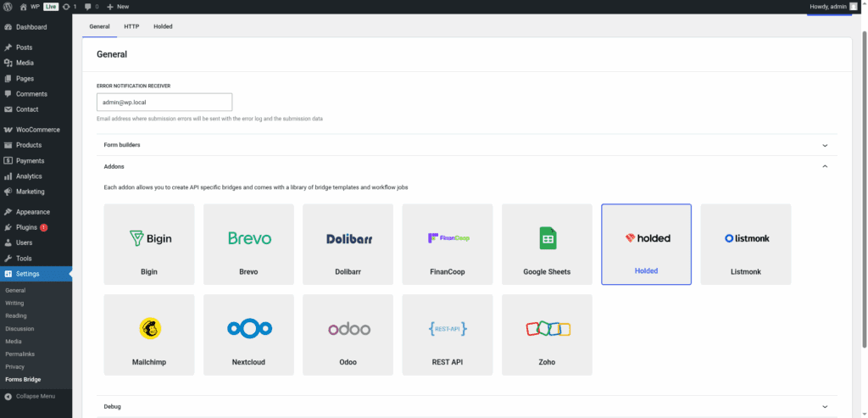Screen dimensions: 868x418
Task: Click the Marketing megaphone icon
Action: [8, 192]
